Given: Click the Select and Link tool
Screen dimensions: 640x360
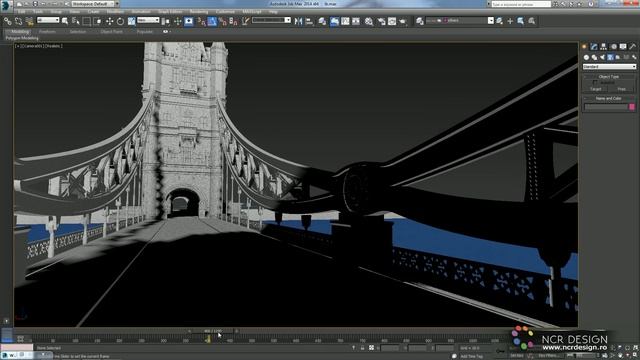Looking at the screenshot, I should [8, 21].
